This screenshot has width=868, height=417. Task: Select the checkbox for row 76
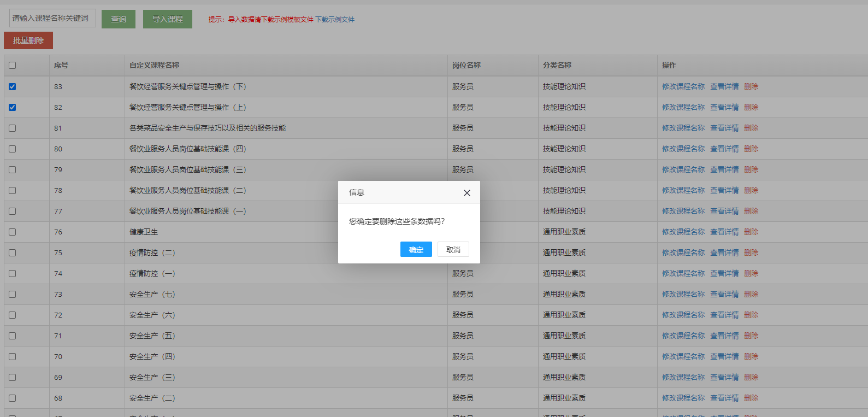point(13,232)
